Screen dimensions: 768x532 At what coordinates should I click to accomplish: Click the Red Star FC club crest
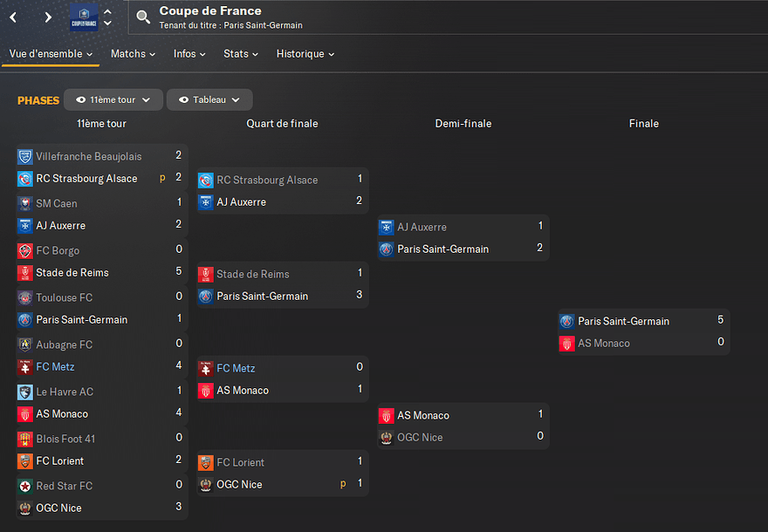click(25, 486)
